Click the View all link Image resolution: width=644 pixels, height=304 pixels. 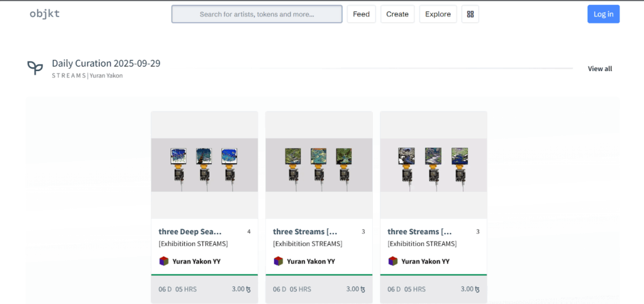599,69
